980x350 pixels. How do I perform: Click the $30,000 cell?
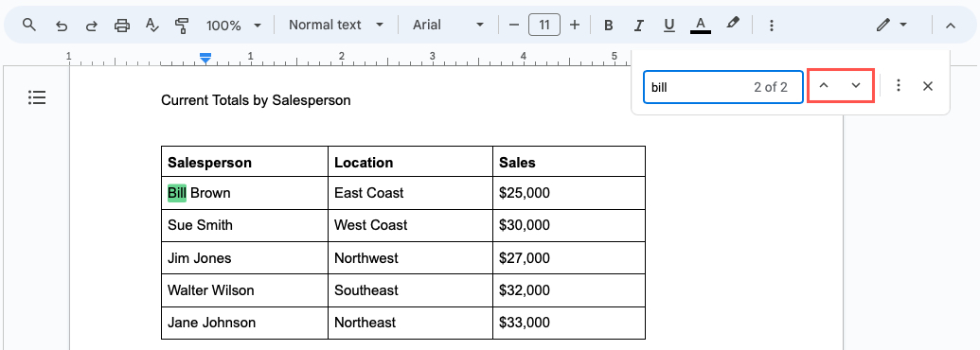click(569, 226)
